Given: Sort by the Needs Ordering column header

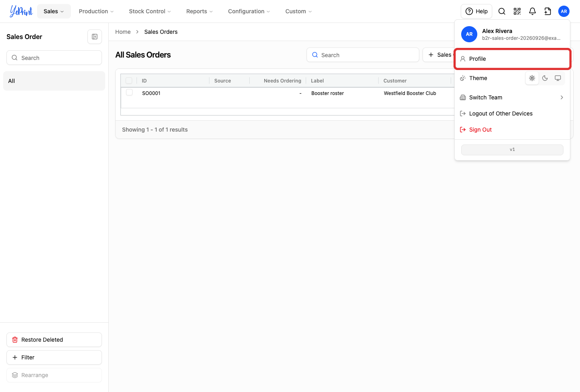Looking at the screenshot, I should click(282, 80).
